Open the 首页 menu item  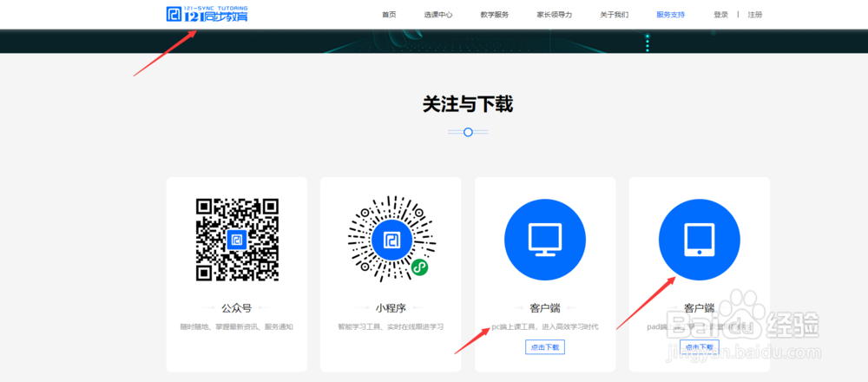coord(389,15)
